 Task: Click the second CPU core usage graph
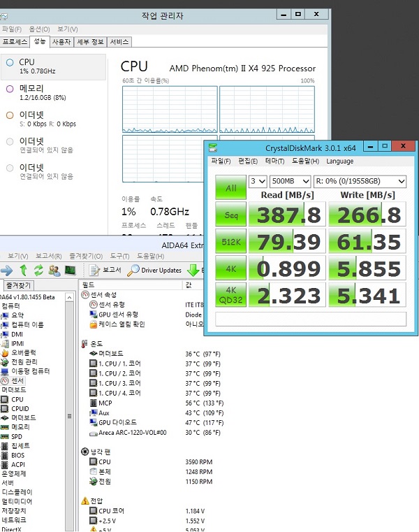pyautogui.click(x=267, y=109)
